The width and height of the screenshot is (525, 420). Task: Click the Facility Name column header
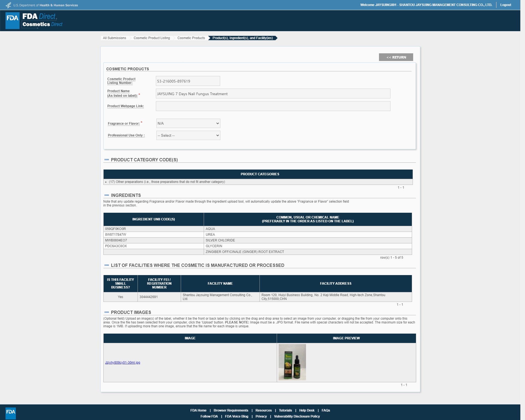[220, 284]
